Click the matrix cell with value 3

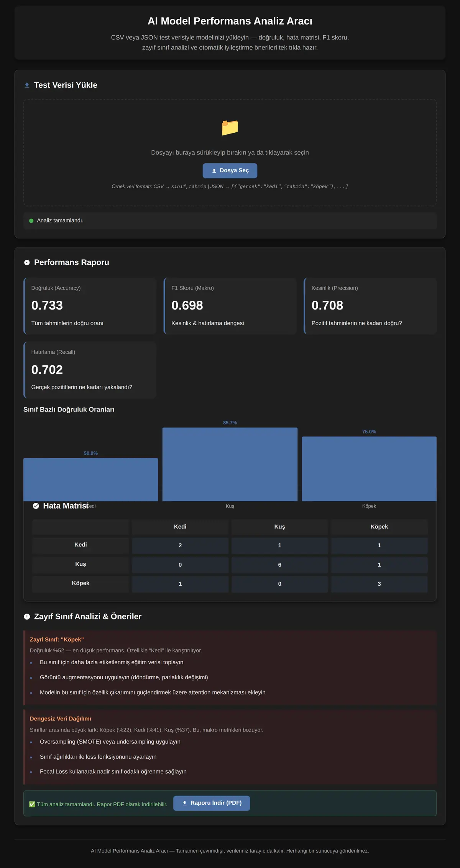(379, 584)
